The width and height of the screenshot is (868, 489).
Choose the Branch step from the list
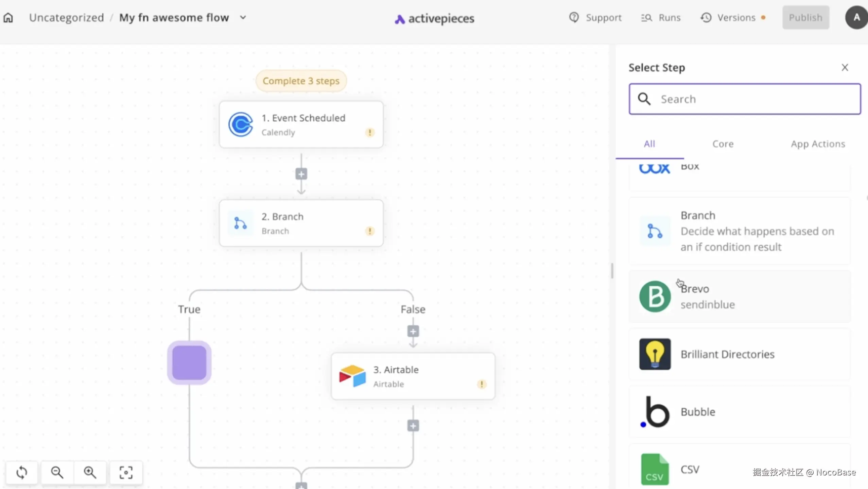pos(740,231)
